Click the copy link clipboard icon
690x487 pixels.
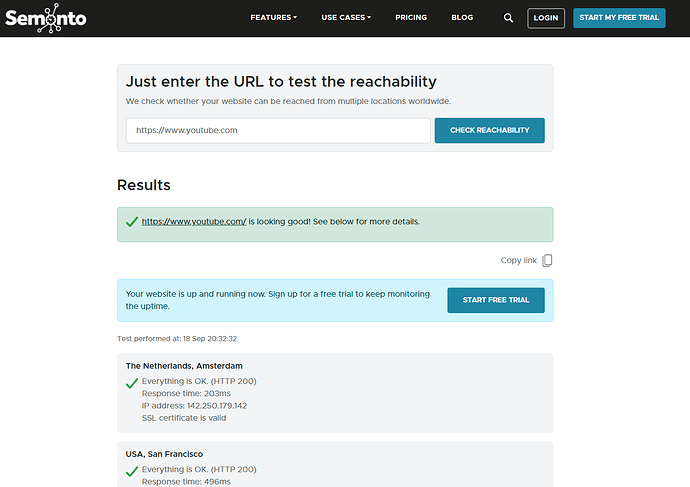point(547,261)
